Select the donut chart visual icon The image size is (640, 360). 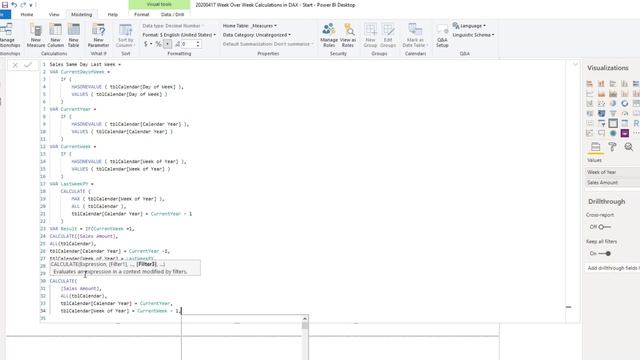pyautogui.click(x=624, y=103)
